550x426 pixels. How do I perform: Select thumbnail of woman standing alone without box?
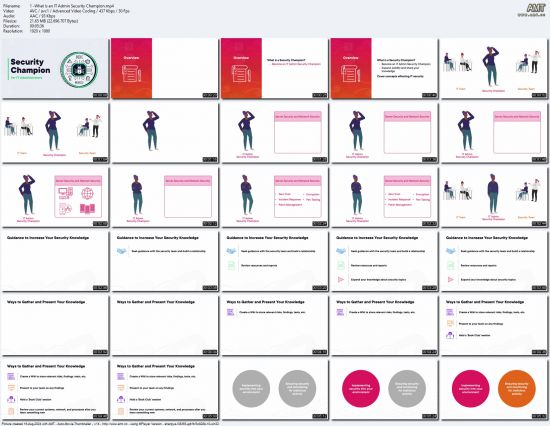[165, 133]
